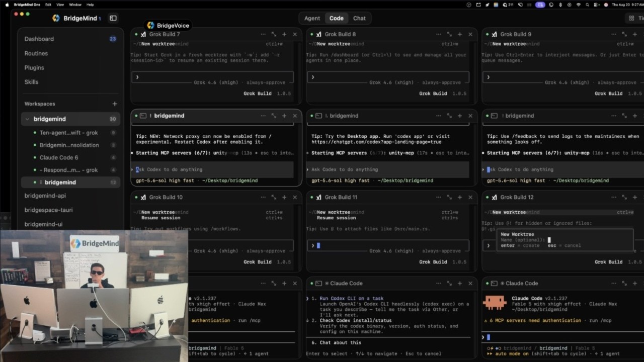Viewport: 644px width, 362px height.
Task: Add a new workspace with the plus icon
Action: click(x=115, y=104)
